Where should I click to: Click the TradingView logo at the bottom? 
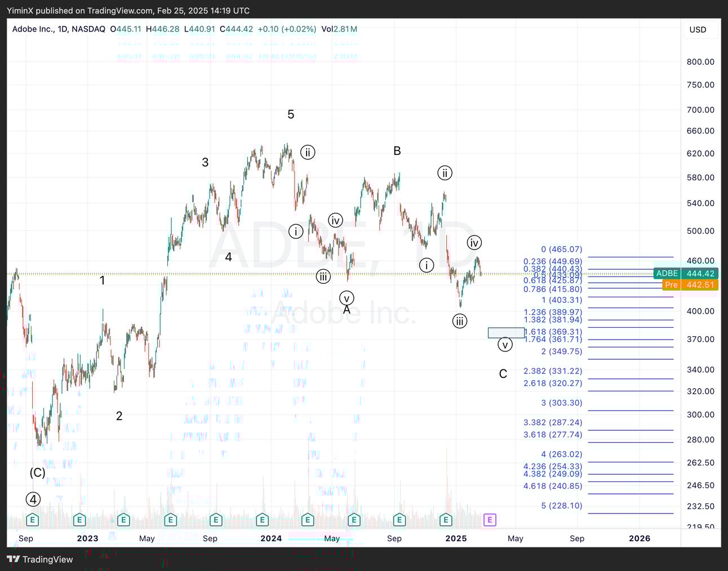pyautogui.click(x=40, y=559)
